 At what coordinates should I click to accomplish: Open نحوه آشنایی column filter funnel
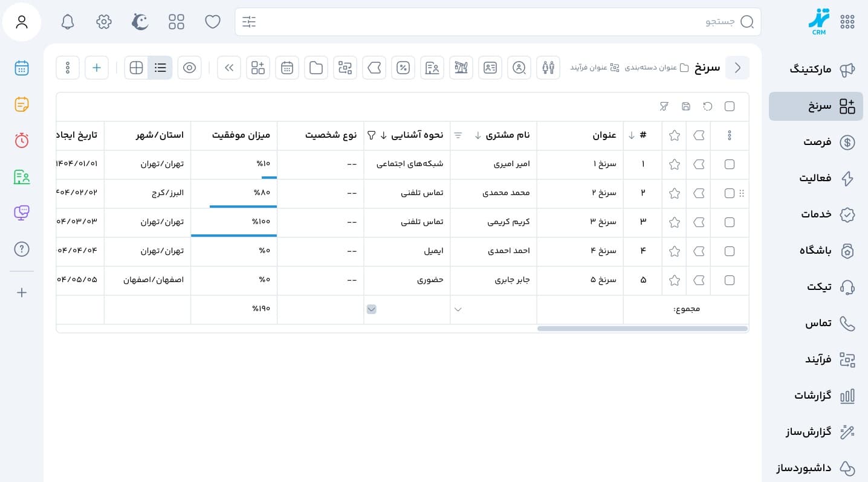click(372, 135)
